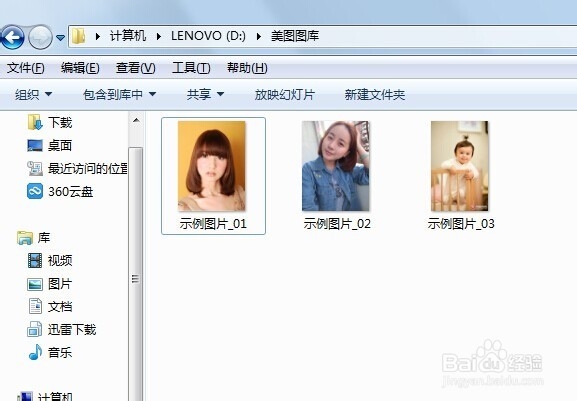Open the 工具(T) menu
This screenshot has height=401, width=577.
click(191, 68)
